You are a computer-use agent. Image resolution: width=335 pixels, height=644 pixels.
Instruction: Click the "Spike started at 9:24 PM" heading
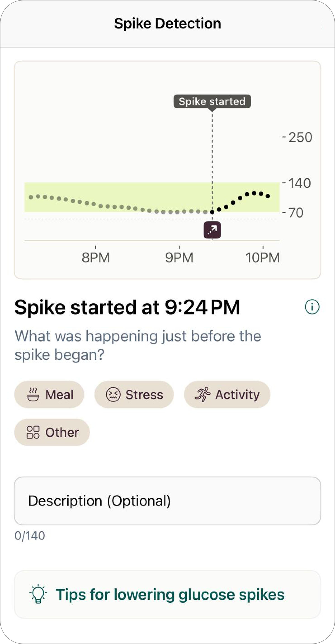click(x=127, y=307)
